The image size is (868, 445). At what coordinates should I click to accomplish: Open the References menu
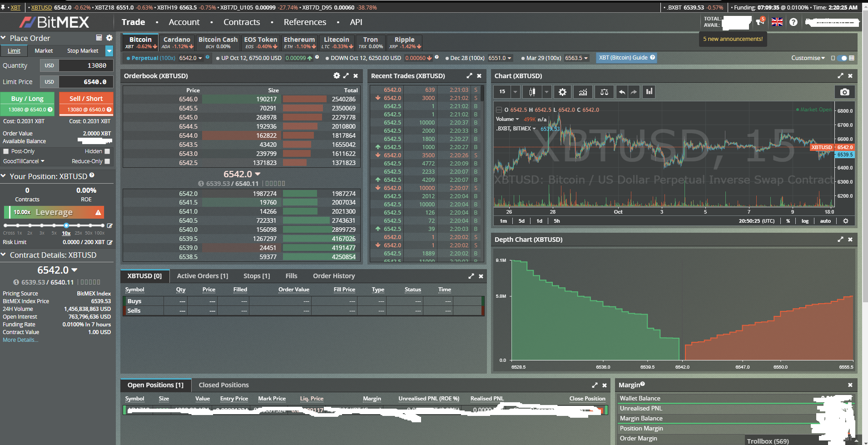(x=305, y=22)
